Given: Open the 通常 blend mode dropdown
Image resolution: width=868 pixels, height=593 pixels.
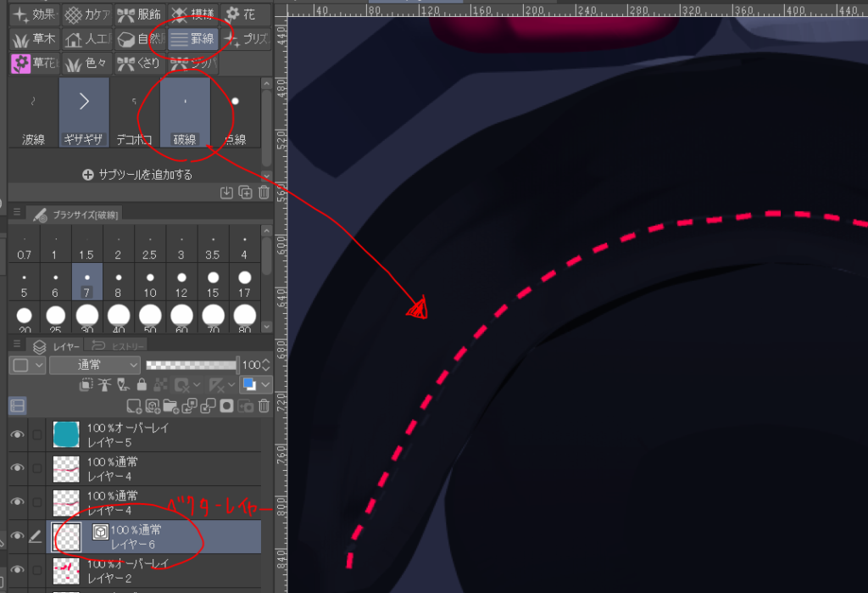Looking at the screenshot, I should [95, 365].
